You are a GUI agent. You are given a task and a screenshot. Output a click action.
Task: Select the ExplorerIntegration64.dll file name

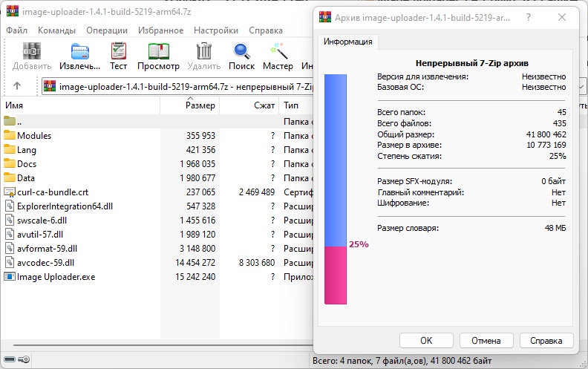click(x=65, y=206)
